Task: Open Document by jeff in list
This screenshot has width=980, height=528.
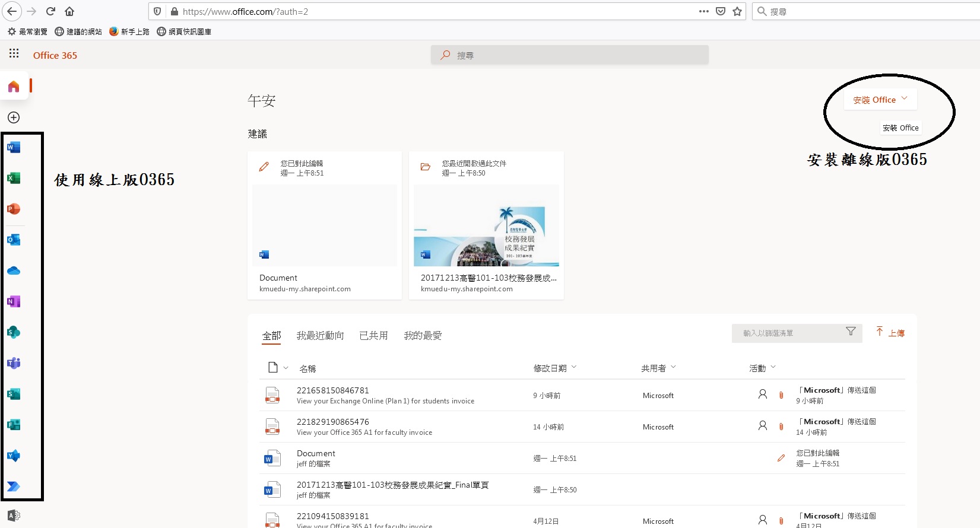Action: [x=316, y=453]
